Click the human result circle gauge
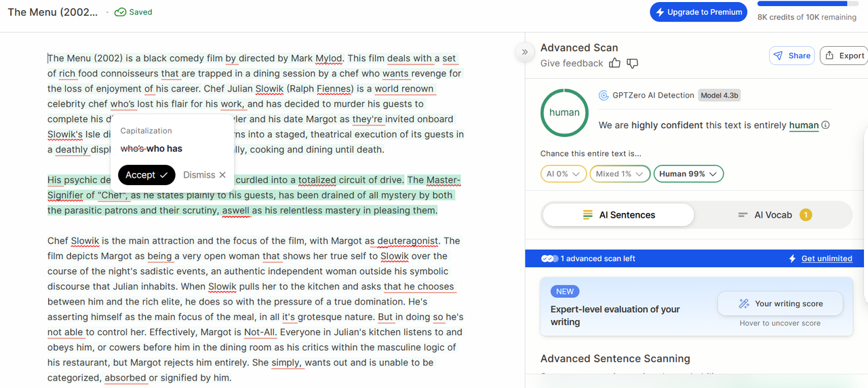 (x=564, y=113)
